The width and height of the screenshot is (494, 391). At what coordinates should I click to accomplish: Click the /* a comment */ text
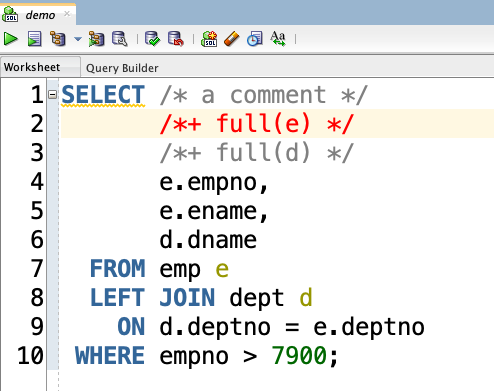[263, 95]
